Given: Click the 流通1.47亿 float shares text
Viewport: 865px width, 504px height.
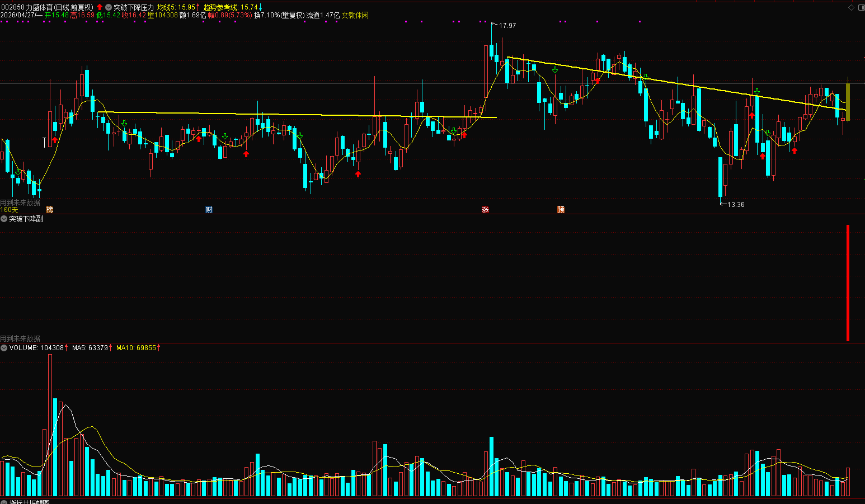Looking at the screenshot, I should [x=323, y=15].
